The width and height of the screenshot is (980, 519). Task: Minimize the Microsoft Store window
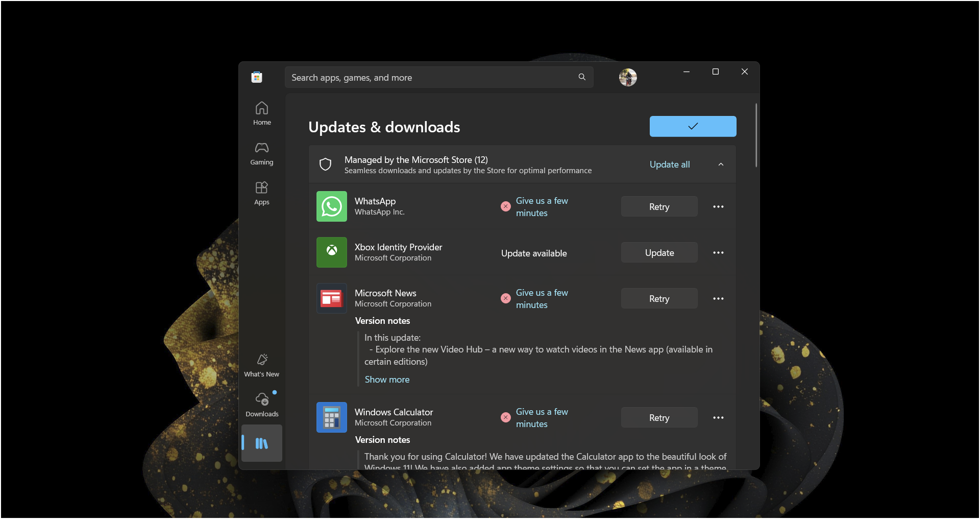coord(687,72)
